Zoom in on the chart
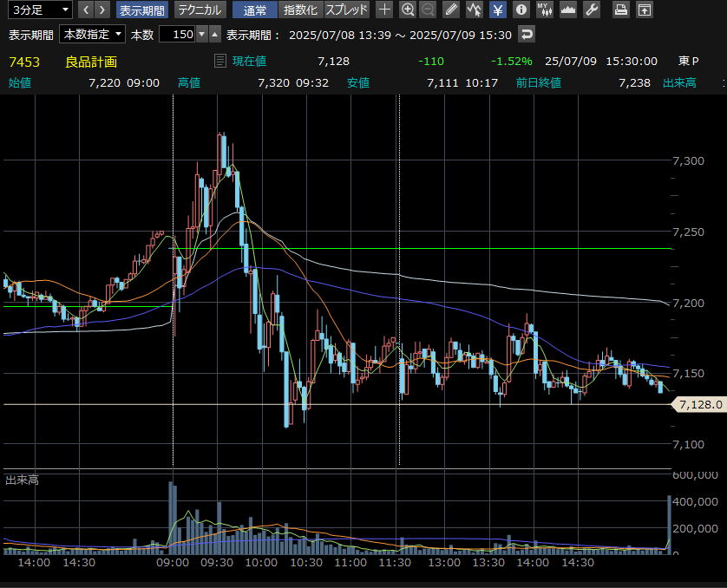Viewport: 727px width, 588px height. 408,10
